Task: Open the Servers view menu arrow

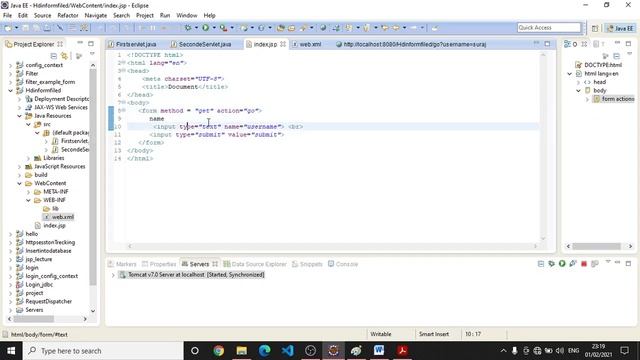Action: tap(608, 262)
